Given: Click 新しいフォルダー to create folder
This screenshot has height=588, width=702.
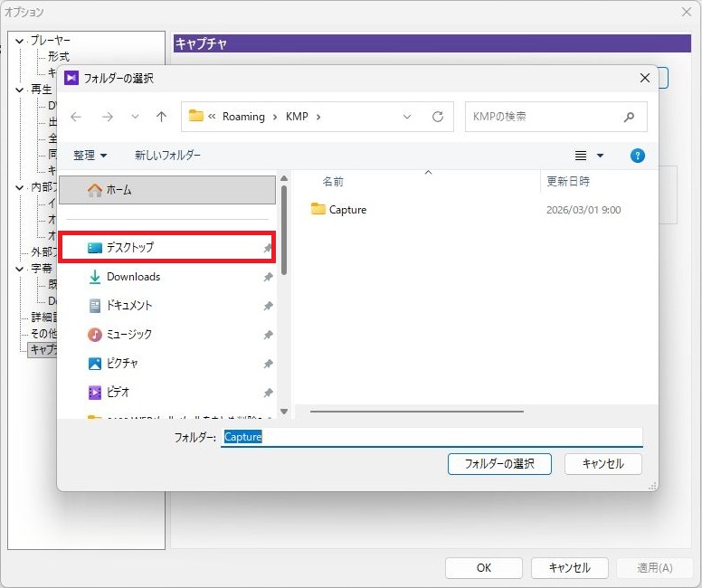Looking at the screenshot, I should tap(167, 156).
